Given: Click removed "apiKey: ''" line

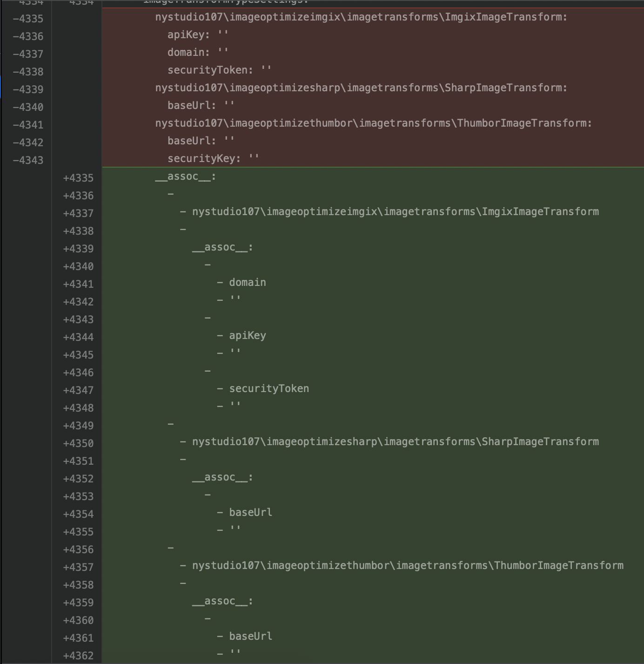Looking at the screenshot, I should click(198, 35).
